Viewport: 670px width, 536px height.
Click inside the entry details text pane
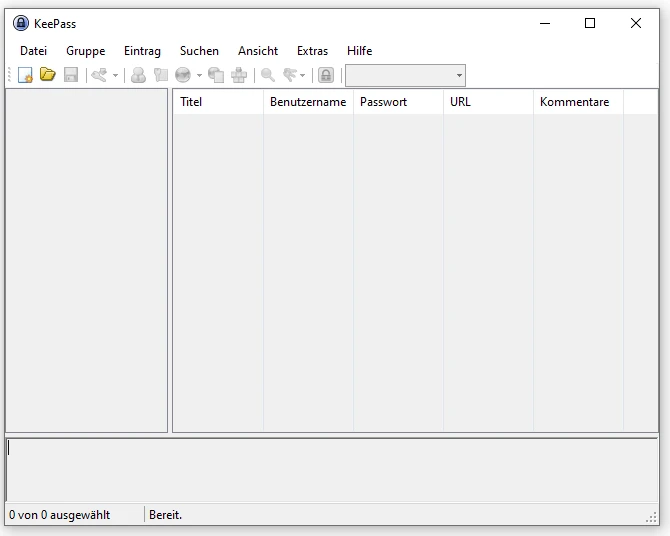332,470
